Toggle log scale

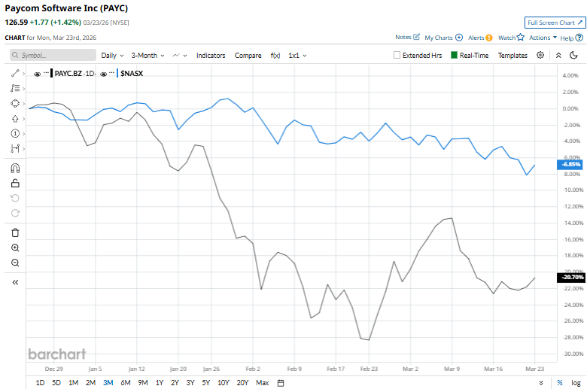tap(576, 383)
